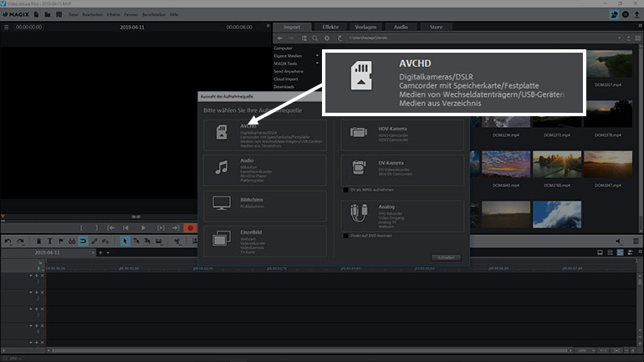Choose Audio as the recording source
Viewport: 644px width, 362px height.
(265, 170)
